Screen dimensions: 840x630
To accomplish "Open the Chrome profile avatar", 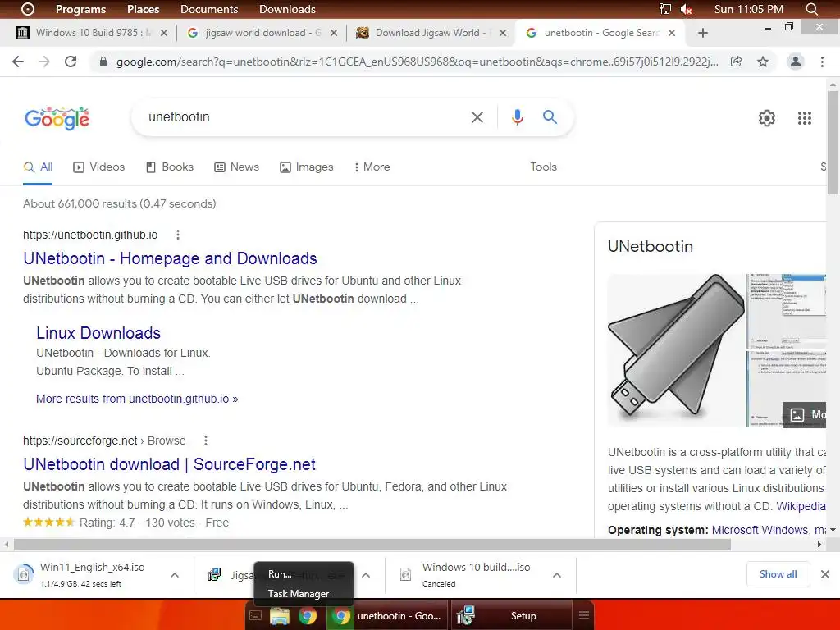I will click(796, 62).
